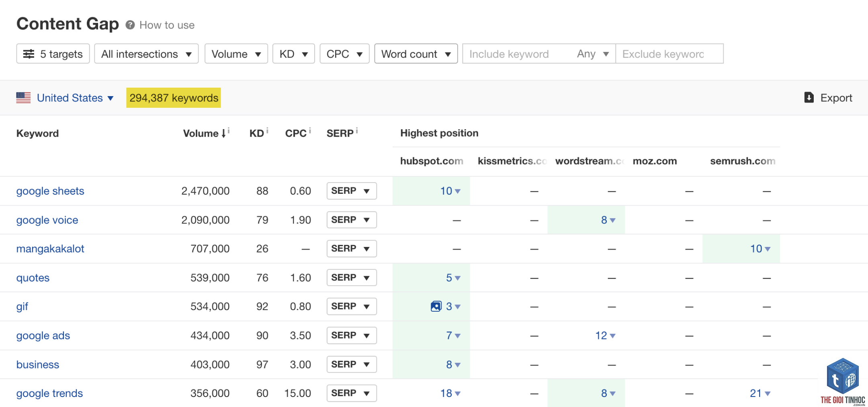Image resolution: width=868 pixels, height=407 pixels.
Task: Open the How to use link
Action: click(x=167, y=25)
